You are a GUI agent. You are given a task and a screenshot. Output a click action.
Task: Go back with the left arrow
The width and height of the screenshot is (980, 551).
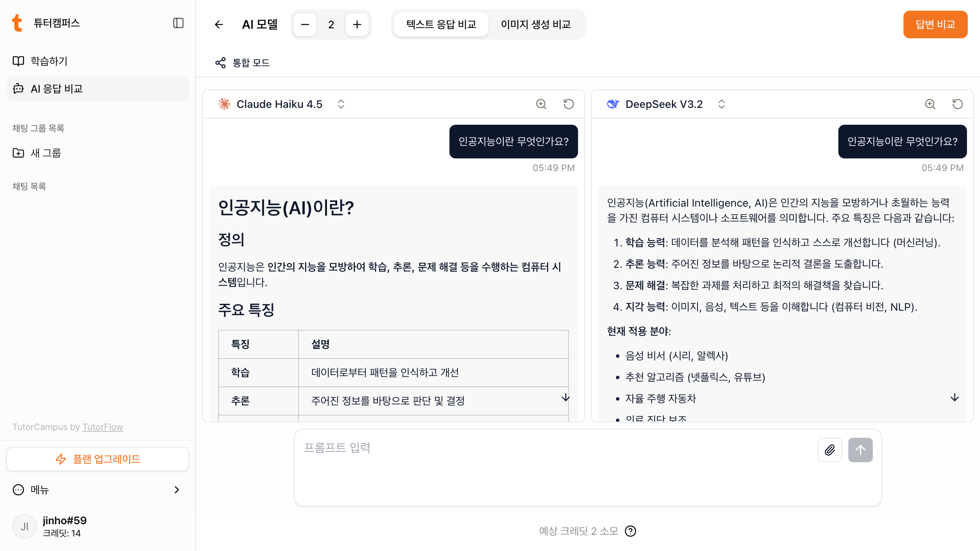219,24
